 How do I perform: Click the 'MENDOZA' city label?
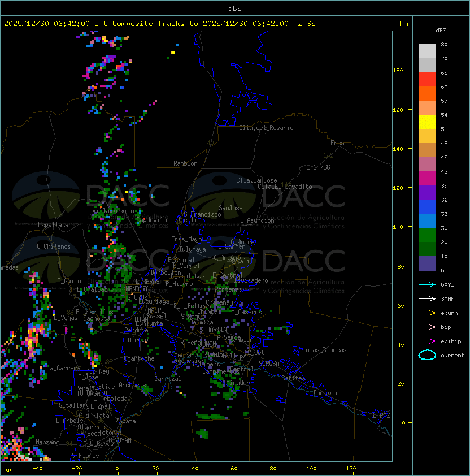(x=137, y=288)
